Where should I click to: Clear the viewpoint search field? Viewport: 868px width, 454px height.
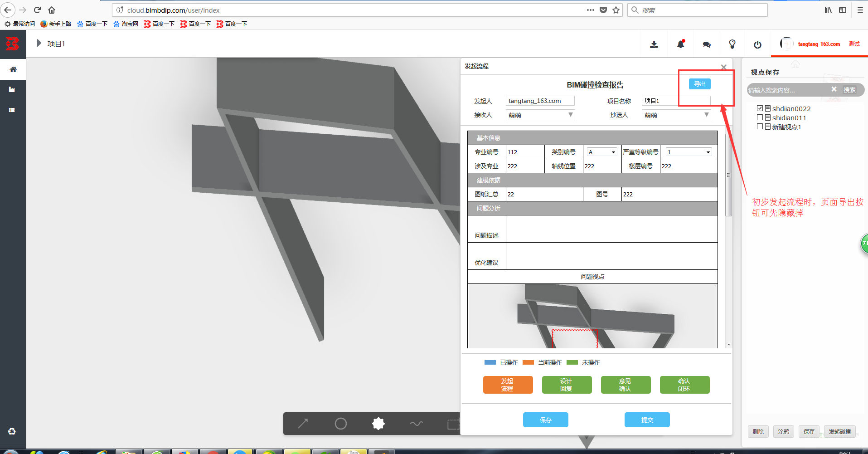(834, 89)
